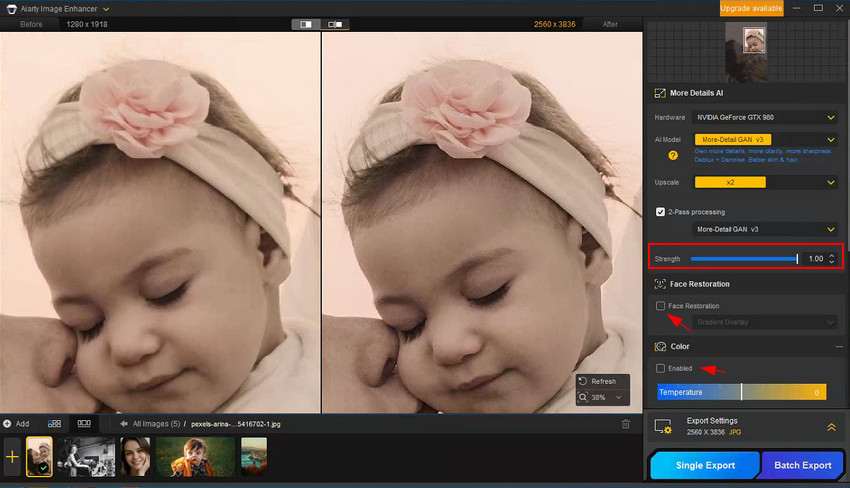Image resolution: width=850 pixels, height=488 pixels.
Task: Open the Aiarty Image Enhancer title menu arrow
Action: click(x=106, y=9)
